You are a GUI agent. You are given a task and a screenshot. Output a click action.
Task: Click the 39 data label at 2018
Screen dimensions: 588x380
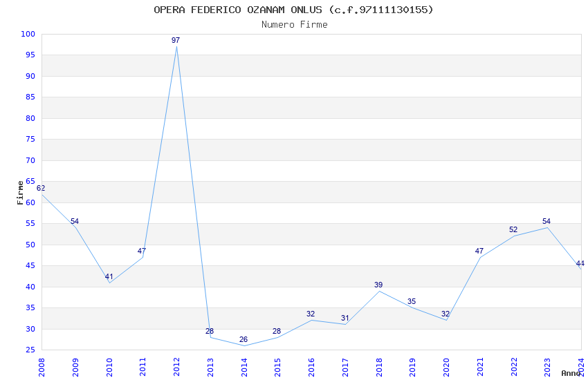coord(378,285)
